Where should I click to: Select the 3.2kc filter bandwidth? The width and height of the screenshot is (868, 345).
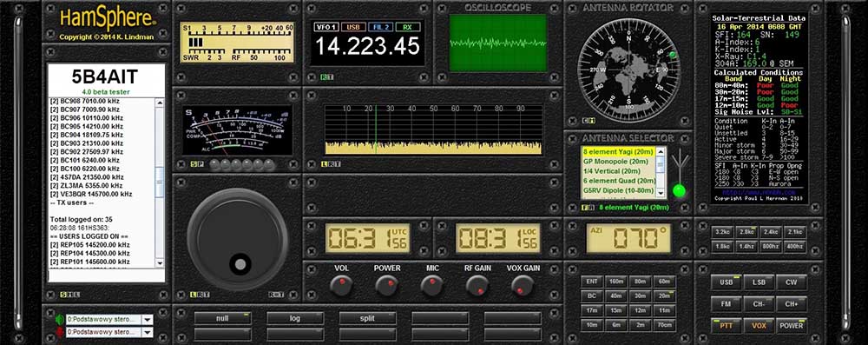click(722, 232)
